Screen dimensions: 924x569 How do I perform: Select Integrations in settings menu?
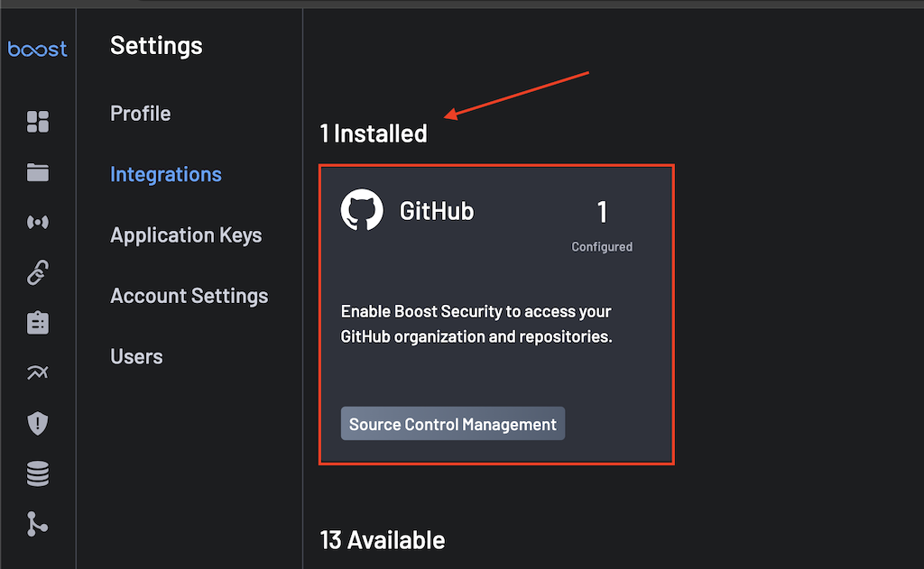click(x=166, y=174)
